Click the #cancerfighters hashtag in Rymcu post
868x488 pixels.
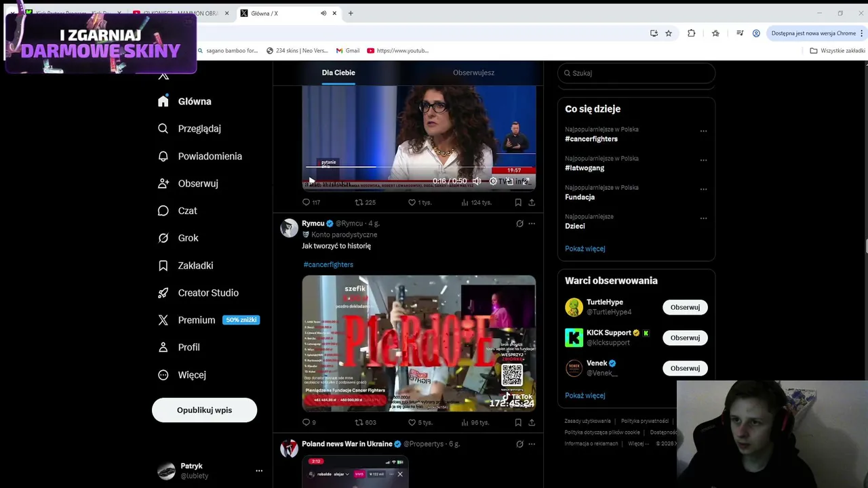pyautogui.click(x=328, y=264)
